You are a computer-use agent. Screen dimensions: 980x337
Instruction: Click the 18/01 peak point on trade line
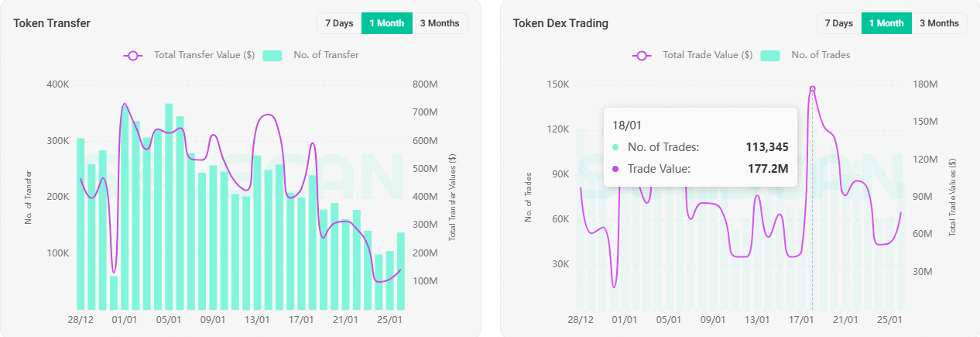click(813, 89)
